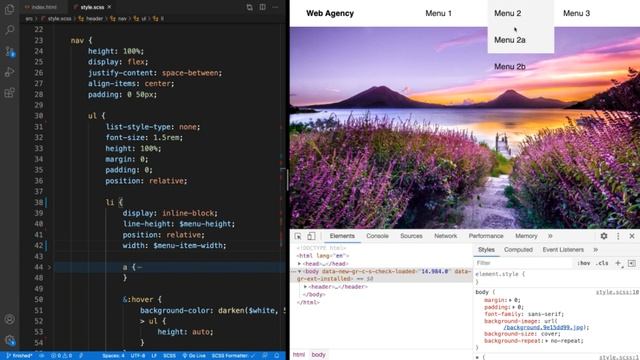This screenshot has width=640, height=360.
Task: Open DevTools settings gear
Action: [604, 236]
